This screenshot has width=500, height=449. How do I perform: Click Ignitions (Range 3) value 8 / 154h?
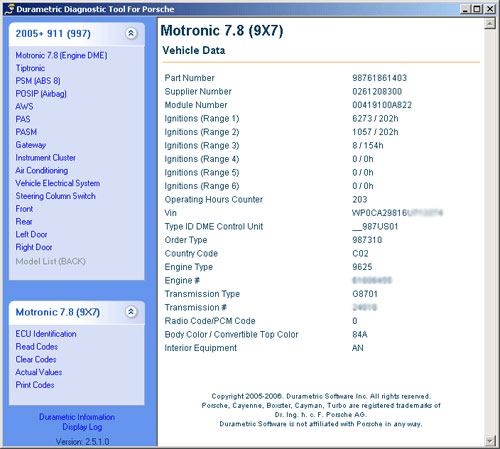(368, 145)
